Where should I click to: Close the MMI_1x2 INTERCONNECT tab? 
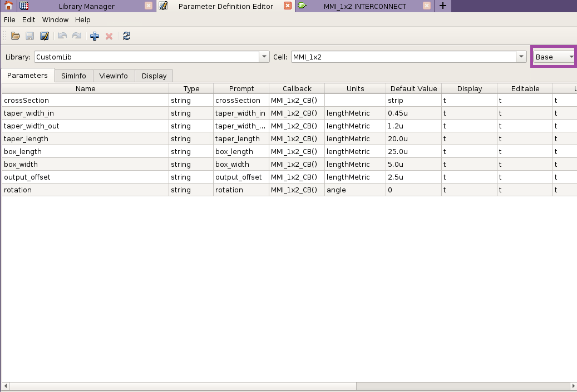click(427, 6)
